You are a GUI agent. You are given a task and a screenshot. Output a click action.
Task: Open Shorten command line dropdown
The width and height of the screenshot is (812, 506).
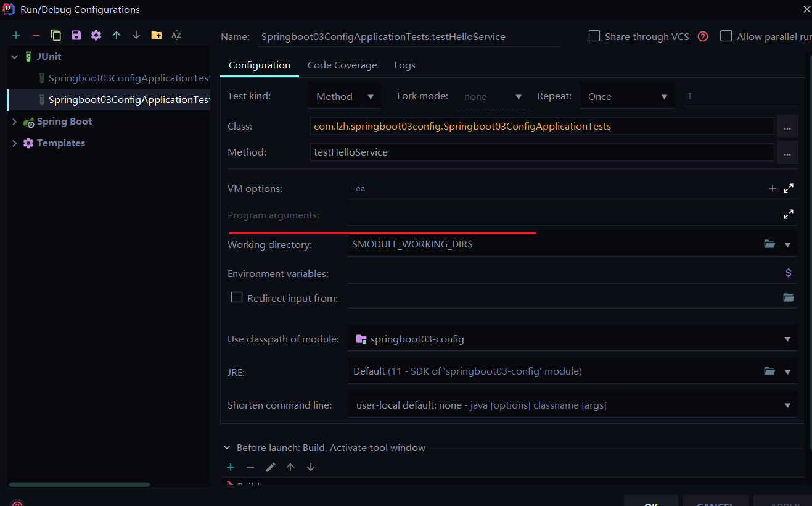pos(573,405)
